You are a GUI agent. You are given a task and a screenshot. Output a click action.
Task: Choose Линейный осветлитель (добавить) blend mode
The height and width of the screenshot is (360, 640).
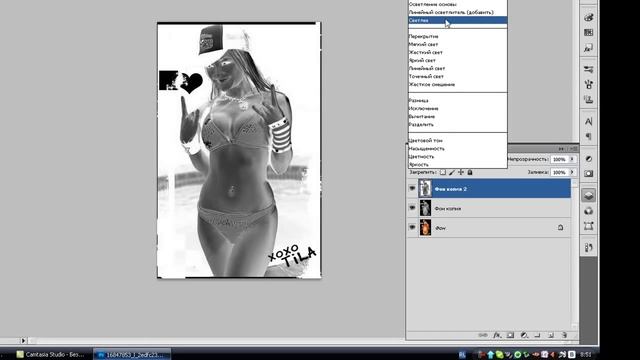point(458,12)
